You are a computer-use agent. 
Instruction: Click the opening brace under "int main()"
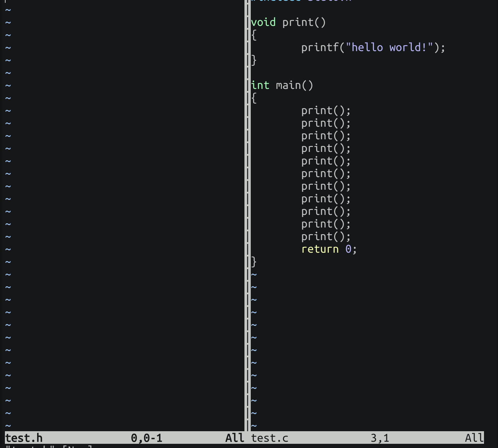click(254, 98)
